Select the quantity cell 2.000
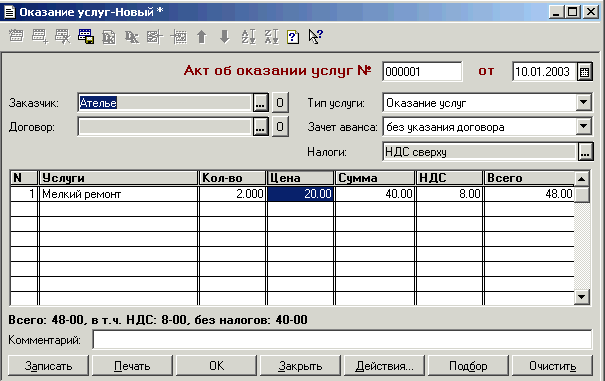Screen dimensions: 605x381 232,194
